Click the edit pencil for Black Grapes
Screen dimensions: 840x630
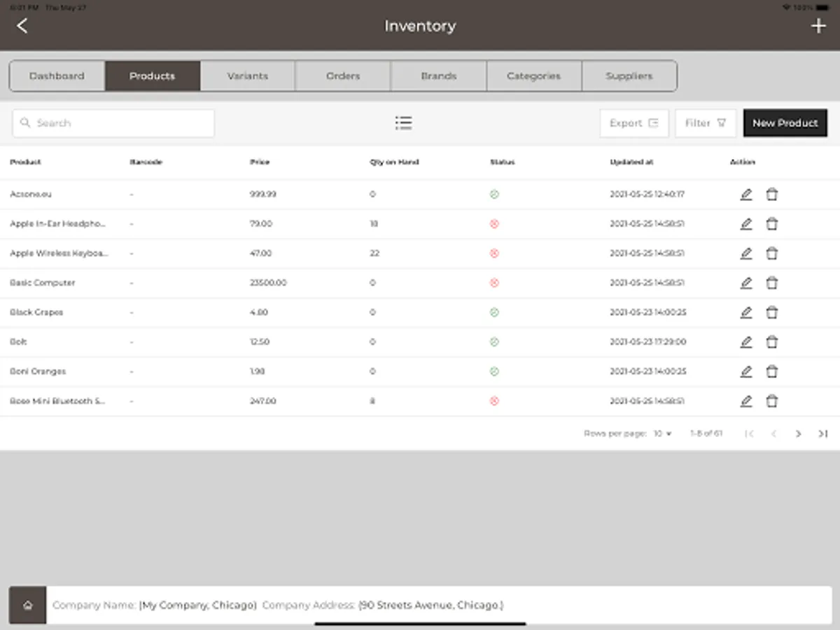pos(746,312)
